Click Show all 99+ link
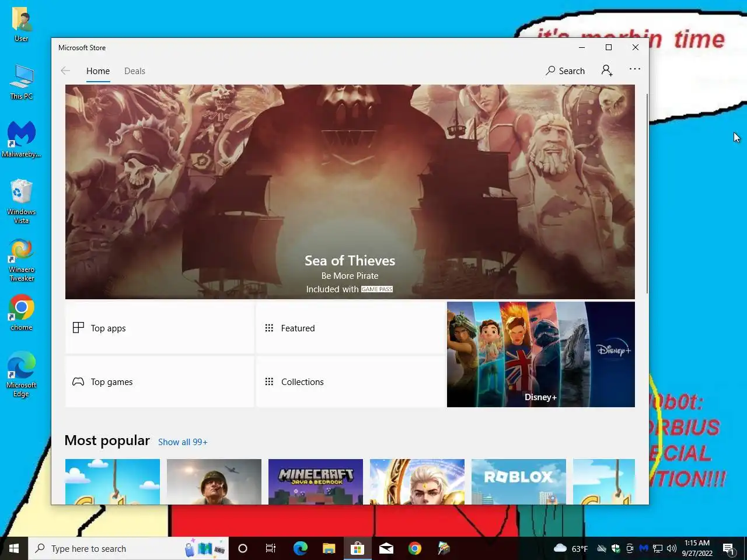Image resolution: width=747 pixels, height=560 pixels. (183, 442)
